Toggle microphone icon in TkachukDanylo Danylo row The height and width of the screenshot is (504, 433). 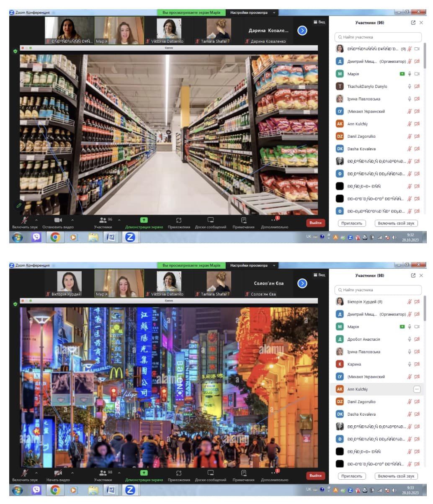(x=410, y=87)
